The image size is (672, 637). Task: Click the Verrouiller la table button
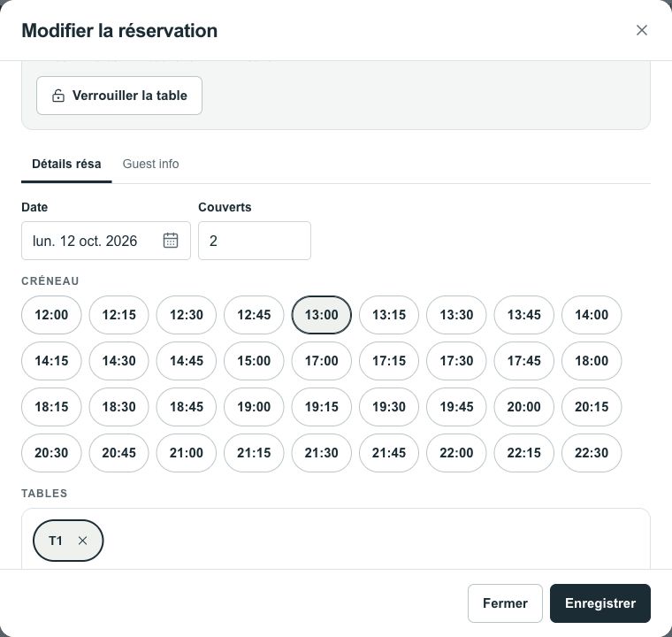point(119,96)
